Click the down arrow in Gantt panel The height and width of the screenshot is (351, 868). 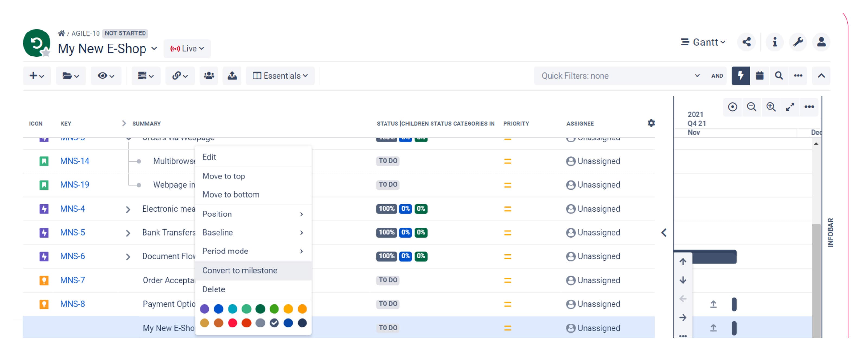point(683,280)
